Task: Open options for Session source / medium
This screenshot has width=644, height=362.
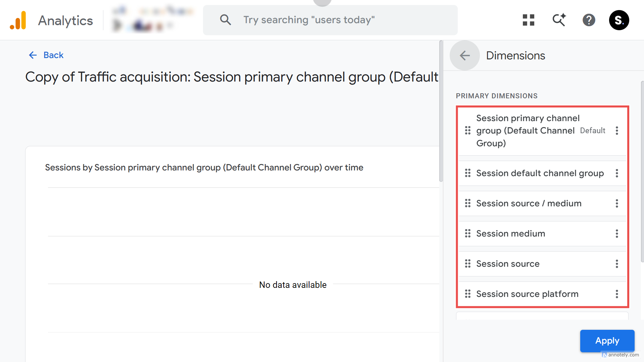Action: pos(617,203)
